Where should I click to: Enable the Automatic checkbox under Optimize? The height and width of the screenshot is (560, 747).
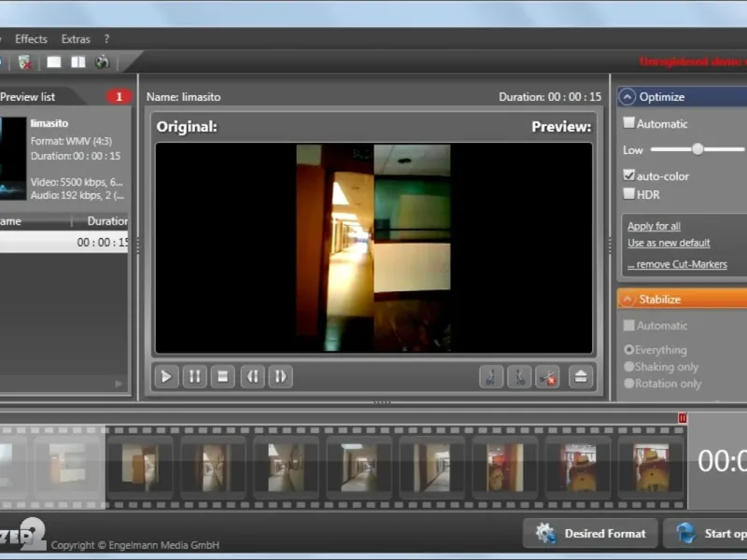tap(629, 123)
